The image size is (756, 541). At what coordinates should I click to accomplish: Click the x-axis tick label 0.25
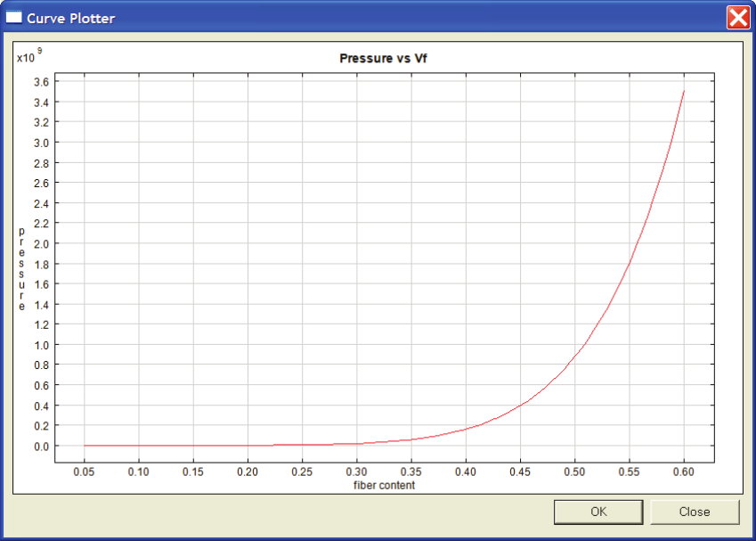302,472
